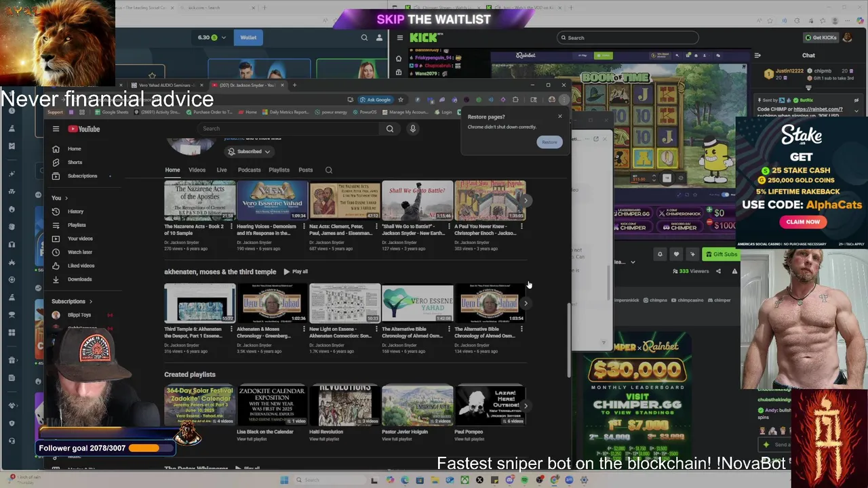Screen dimensions: 868x488
Task: Open Your videos in sidebar
Action: pyautogui.click(x=81, y=239)
